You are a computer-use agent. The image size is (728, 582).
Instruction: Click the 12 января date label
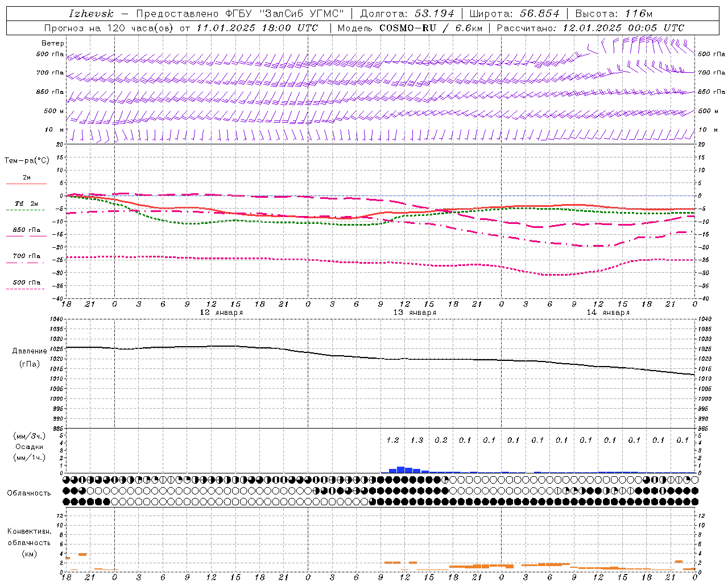221,313
